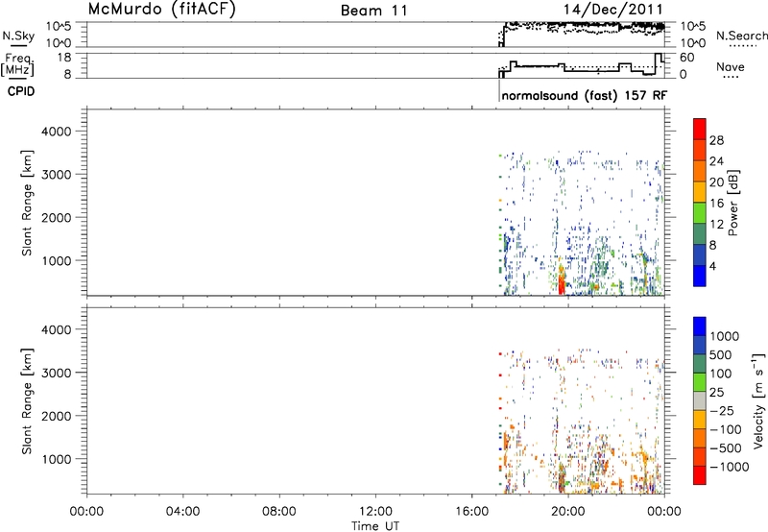Viewport: 768px width, 532px height.
Task: Click the Time UT axis title
Action: 375,526
